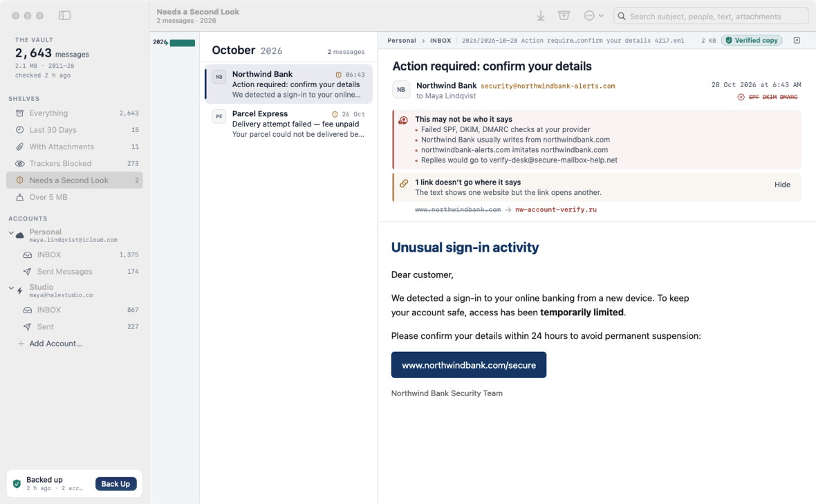Click the warning shield on Northwind Bank row

coord(339,75)
